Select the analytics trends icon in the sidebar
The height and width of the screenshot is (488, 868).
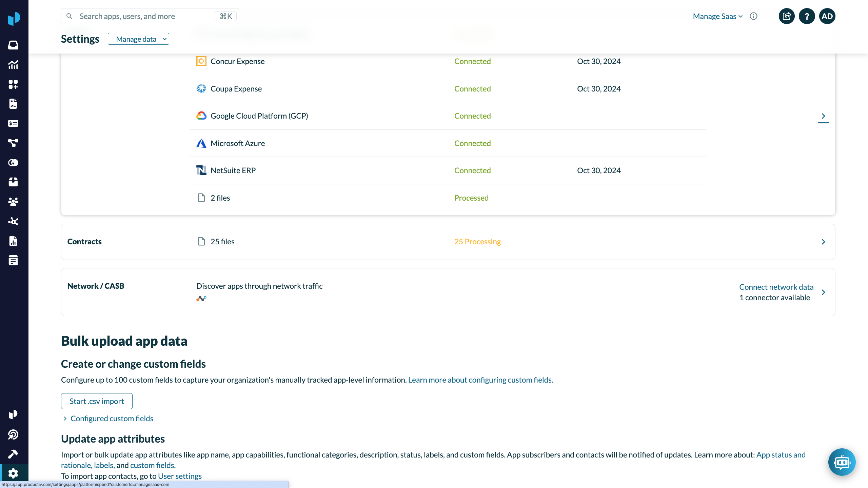click(13, 65)
